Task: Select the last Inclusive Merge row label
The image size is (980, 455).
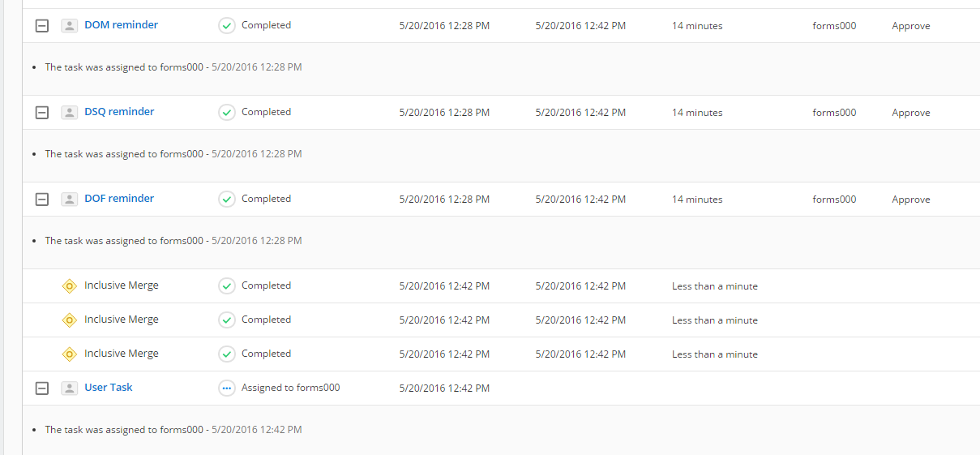Action: (x=122, y=354)
